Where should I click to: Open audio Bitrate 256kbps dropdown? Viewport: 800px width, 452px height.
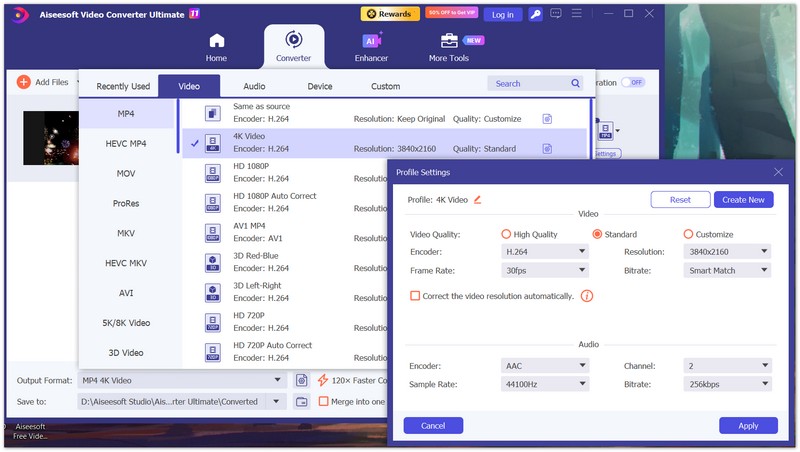coord(727,384)
